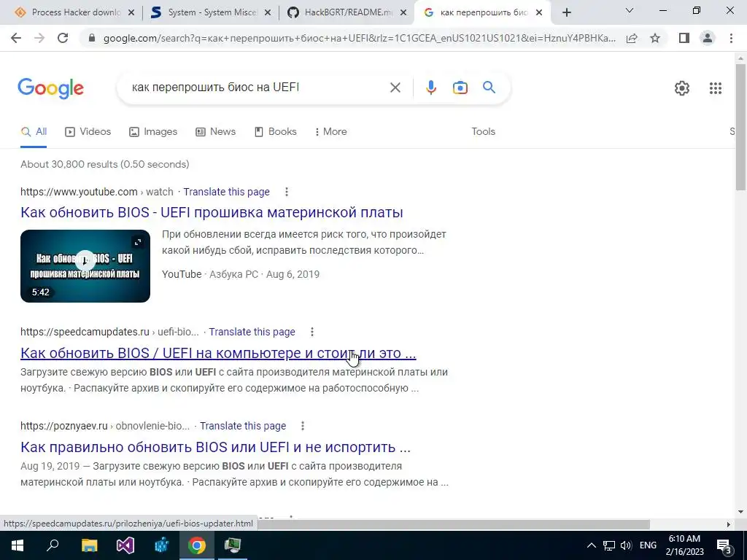747x560 pixels.
Task: Click the lock icon in address bar
Action: [92, 39]
